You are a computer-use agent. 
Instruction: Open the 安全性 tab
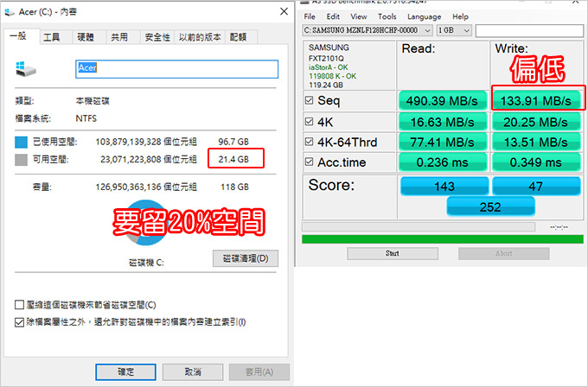(x=157, y=37)
